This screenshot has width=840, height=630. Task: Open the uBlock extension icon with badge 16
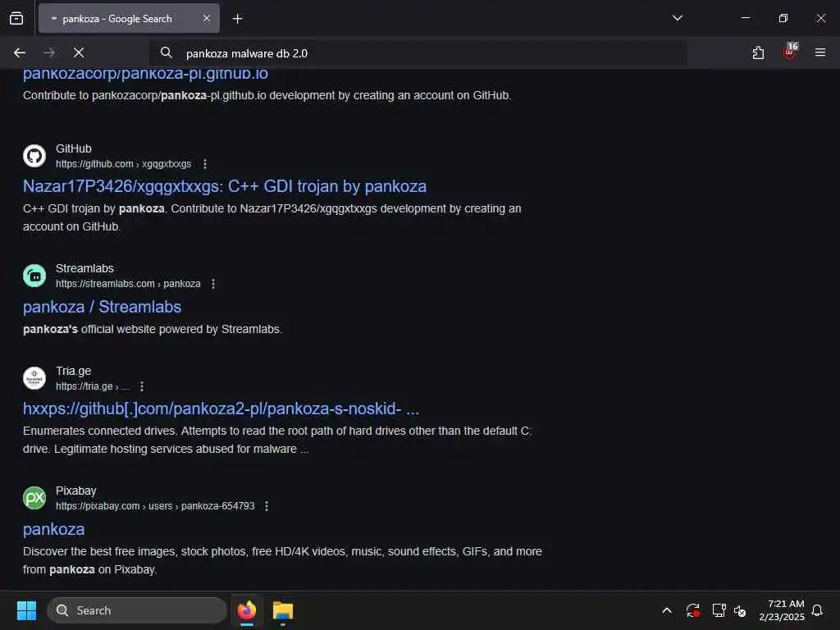tap(790, 52)
